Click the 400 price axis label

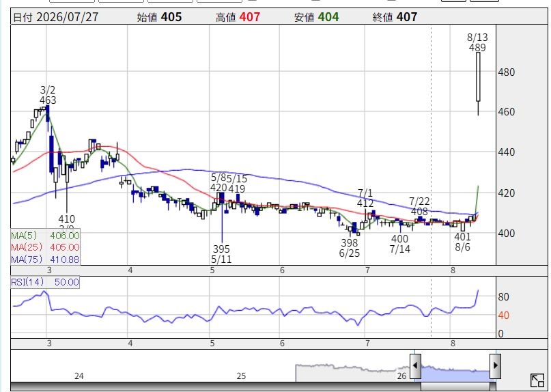pos(507,233)
